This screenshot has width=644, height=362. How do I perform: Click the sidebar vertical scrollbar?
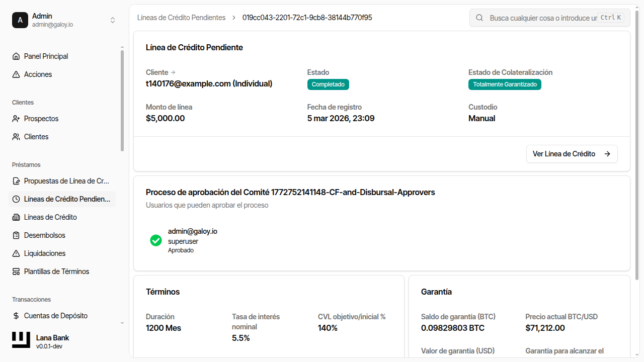122,101
